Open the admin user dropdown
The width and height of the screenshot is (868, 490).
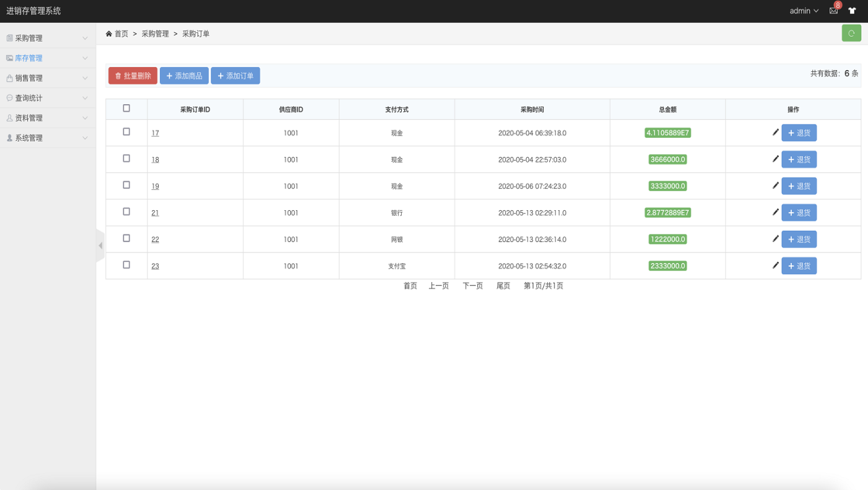point(804,11)
